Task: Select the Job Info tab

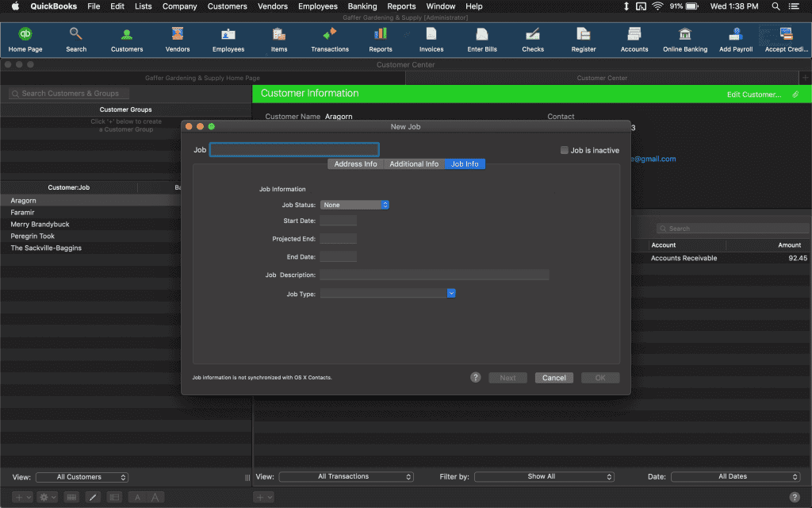Action: tap(465, 164)
